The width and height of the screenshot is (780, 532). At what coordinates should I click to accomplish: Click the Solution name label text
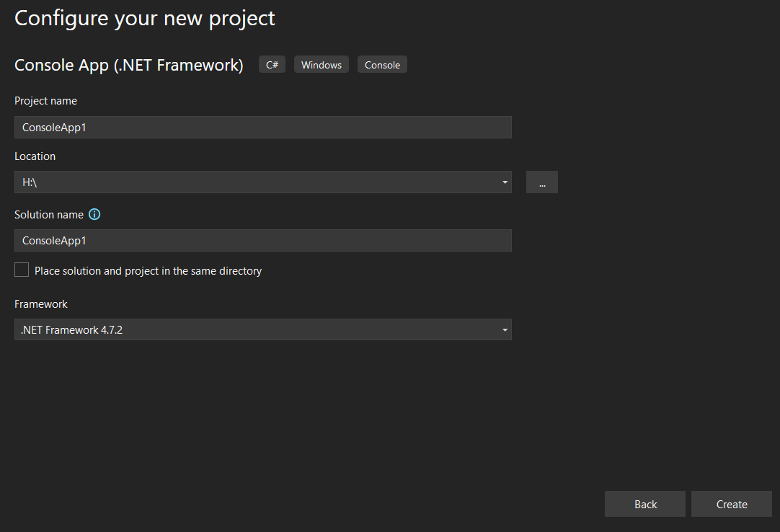point(49,215)
